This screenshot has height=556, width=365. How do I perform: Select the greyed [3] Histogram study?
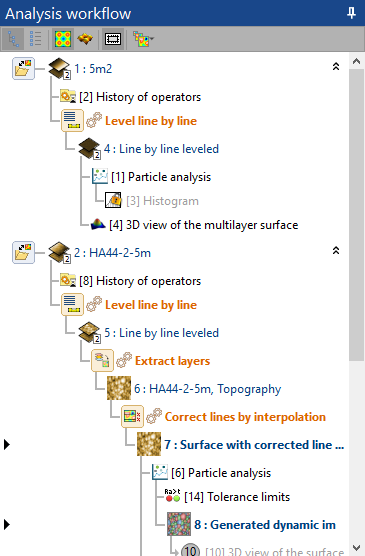click(162, 201)
